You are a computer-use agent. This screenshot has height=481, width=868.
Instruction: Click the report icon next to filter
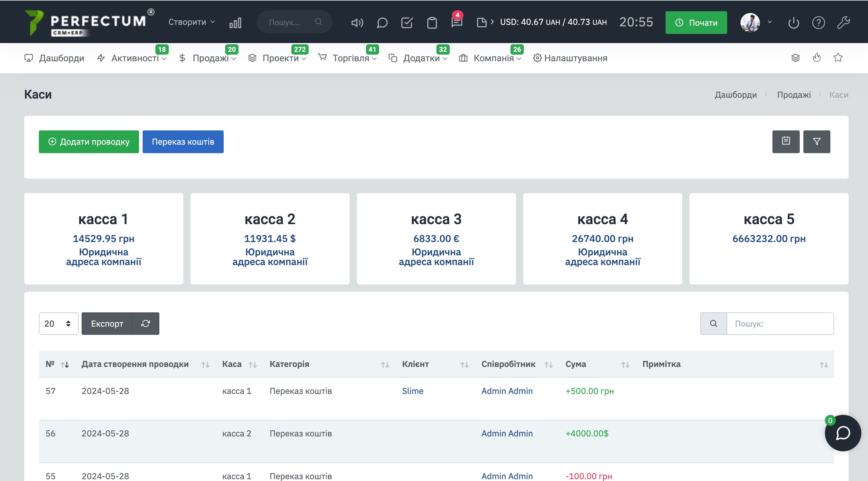786,141
